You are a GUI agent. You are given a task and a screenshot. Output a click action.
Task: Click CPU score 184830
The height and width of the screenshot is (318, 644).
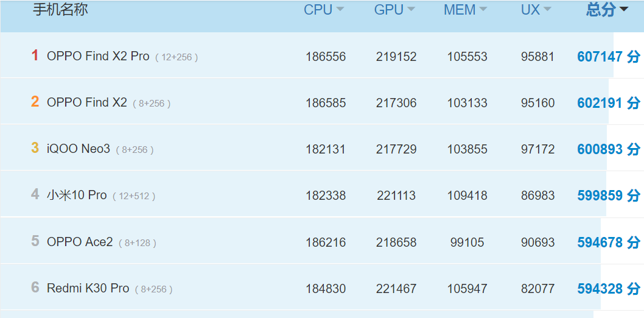[326, 289]
